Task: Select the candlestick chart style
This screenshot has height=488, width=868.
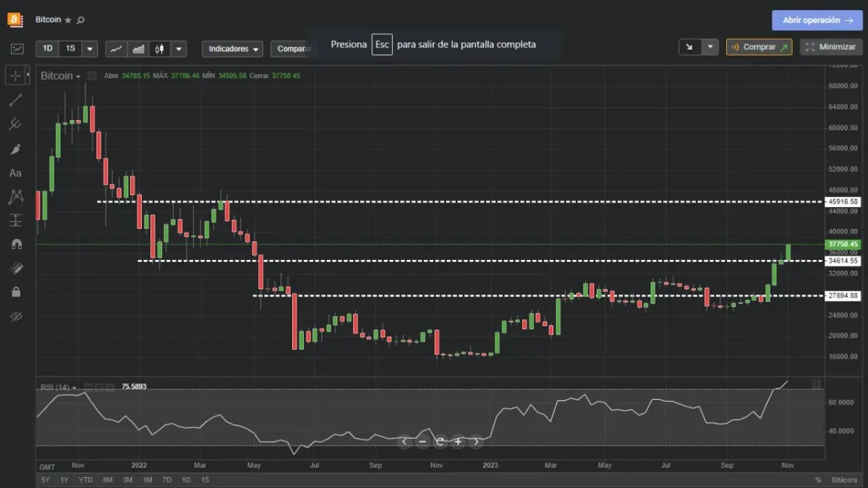Action: pyautogui.click(x=160, y=49)
